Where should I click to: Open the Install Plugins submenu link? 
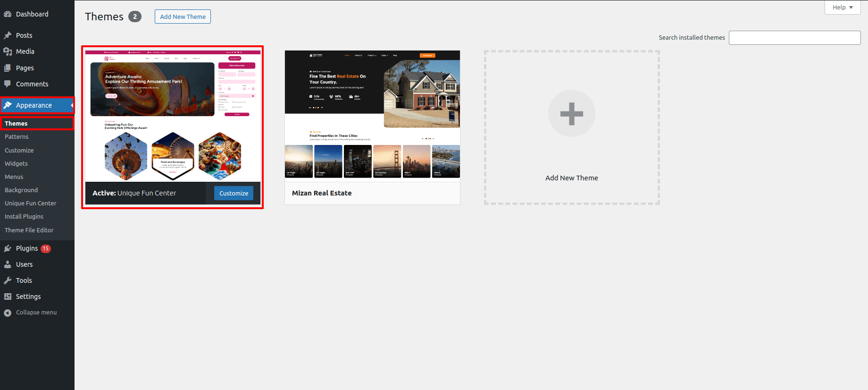point(24,217)
